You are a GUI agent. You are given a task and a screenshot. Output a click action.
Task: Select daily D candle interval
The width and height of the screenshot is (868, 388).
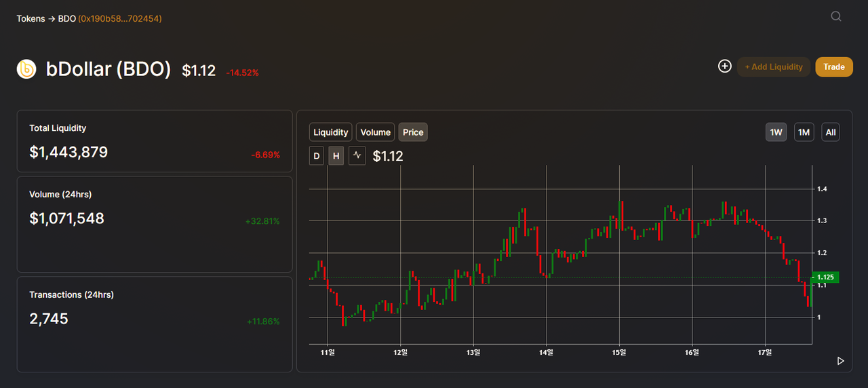316,156
